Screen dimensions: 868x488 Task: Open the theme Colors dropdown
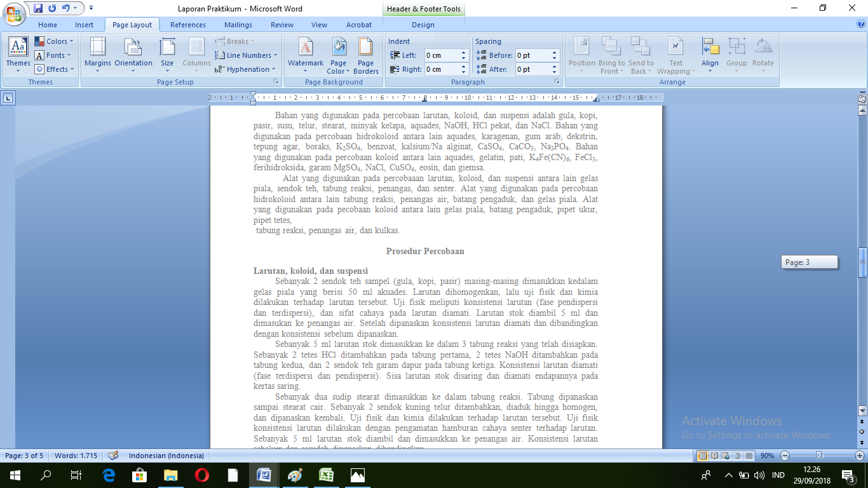[x=55, y=41]
